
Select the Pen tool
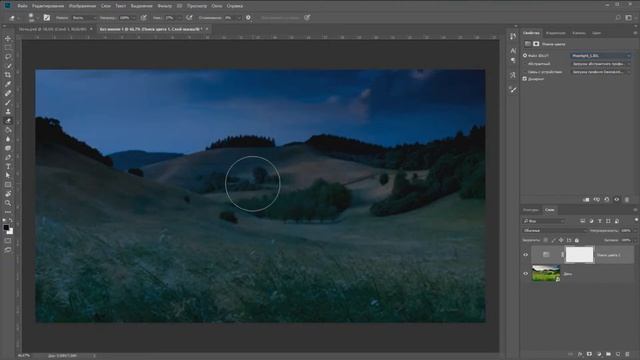pyautogui.click(x=8, y=158)
